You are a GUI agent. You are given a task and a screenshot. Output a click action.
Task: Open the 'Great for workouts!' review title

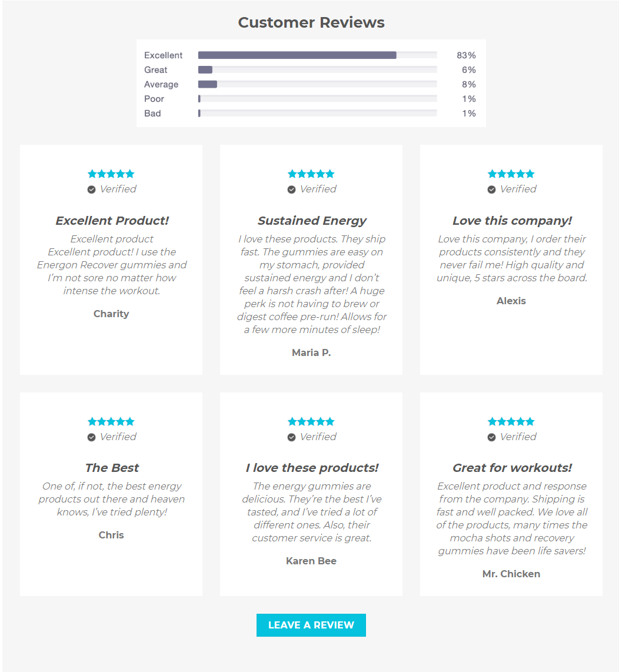(x=512, y=468)
